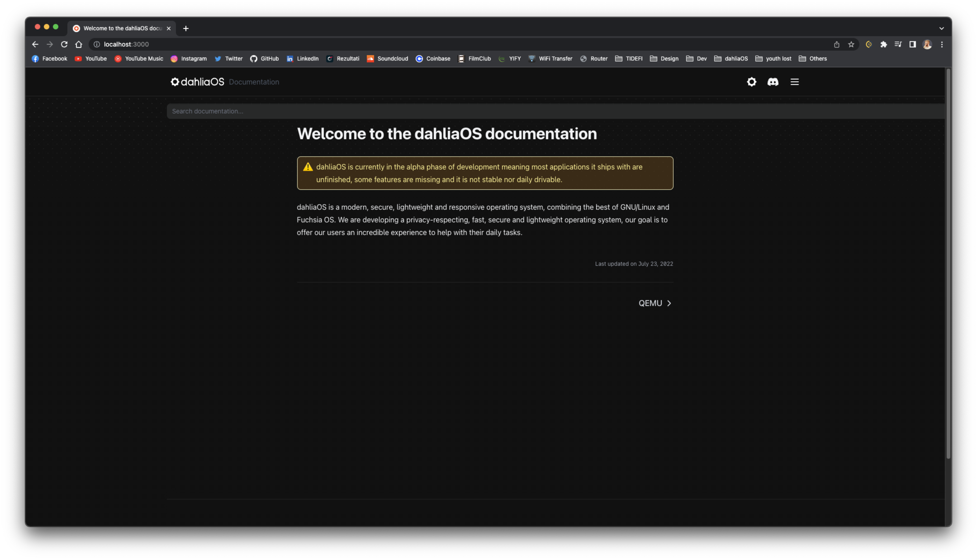Image resolution: width=977 pixels, height=560 pixels.
Task: Click the browser profile avatar
Action: 927,44
